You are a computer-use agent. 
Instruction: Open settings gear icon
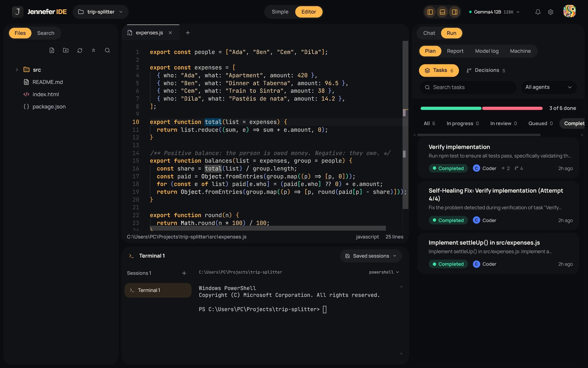[551, 12]
